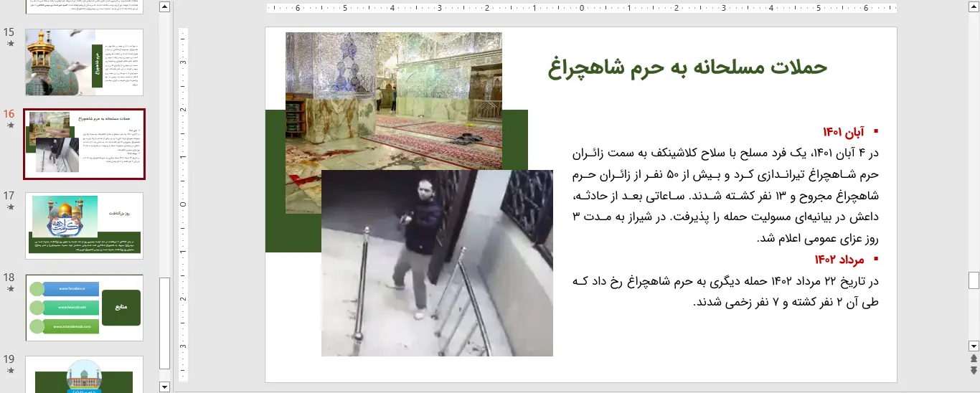Viewport: 980px width, 393px height.
Task: Select slide number 17 label in pane
Action: point(9,196)
